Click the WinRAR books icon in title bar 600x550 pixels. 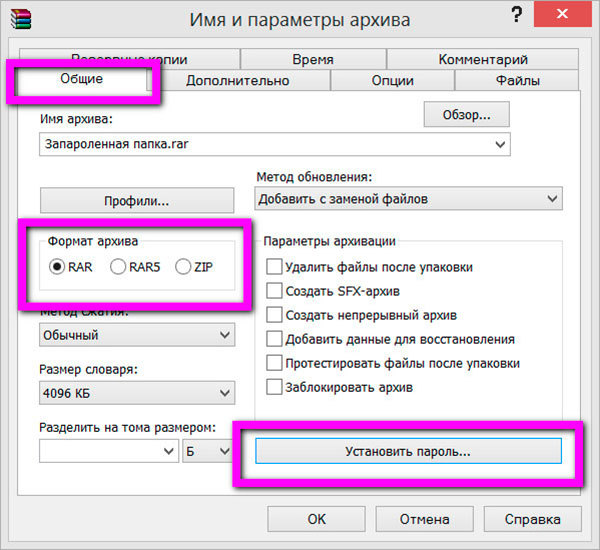(21, 18)
